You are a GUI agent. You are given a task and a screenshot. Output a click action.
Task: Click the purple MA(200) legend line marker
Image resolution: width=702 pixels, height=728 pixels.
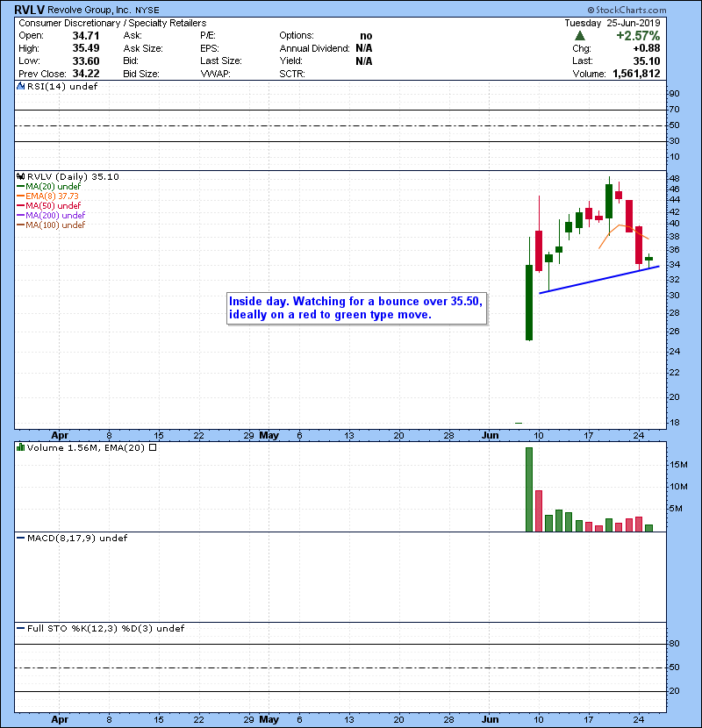20,216
